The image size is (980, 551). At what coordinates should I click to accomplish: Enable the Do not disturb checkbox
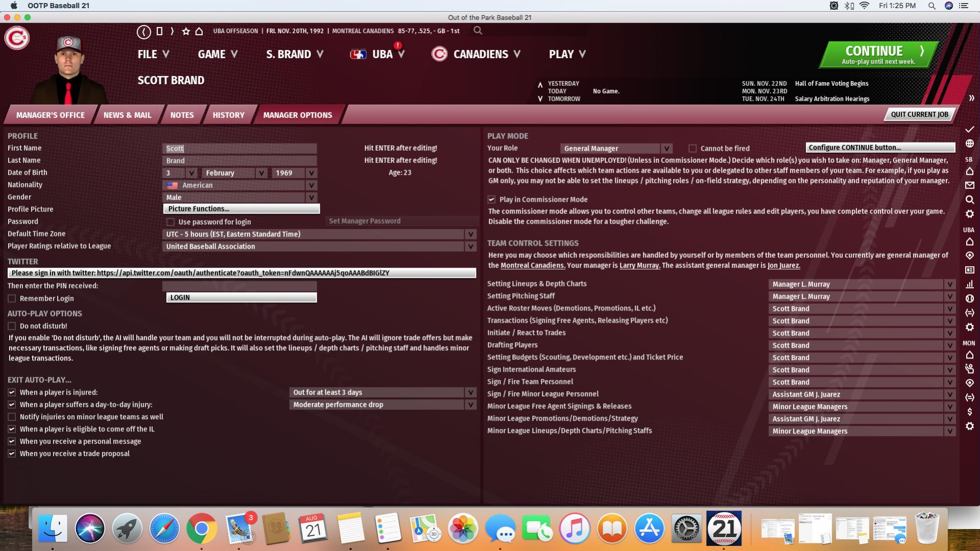12,326
